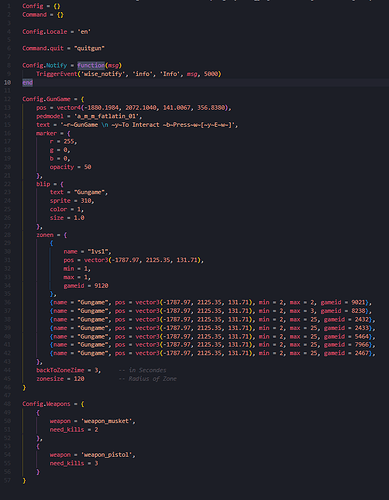
Task: Place cursor on the opacity value 50
Action: 87,167
